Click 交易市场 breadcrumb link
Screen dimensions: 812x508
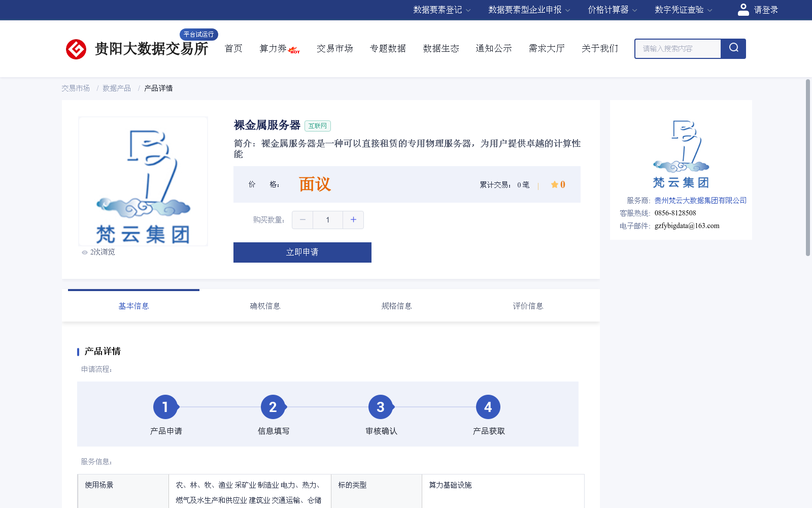click(x=76, y=88)
